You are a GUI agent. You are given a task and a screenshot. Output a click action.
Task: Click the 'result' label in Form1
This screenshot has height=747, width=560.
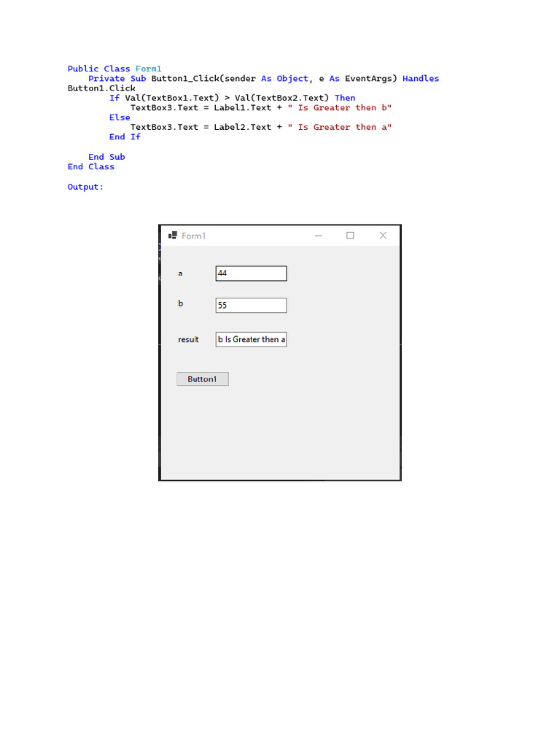click(188, 340)
